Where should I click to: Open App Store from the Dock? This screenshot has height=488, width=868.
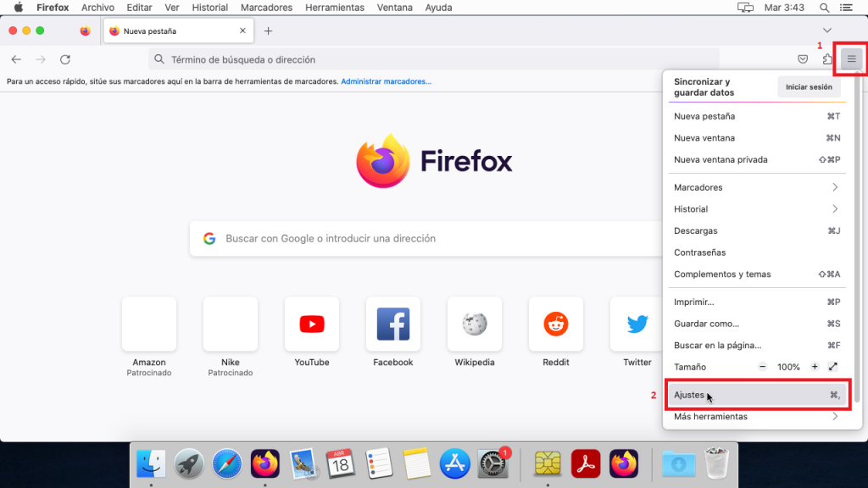pos(454,463)
